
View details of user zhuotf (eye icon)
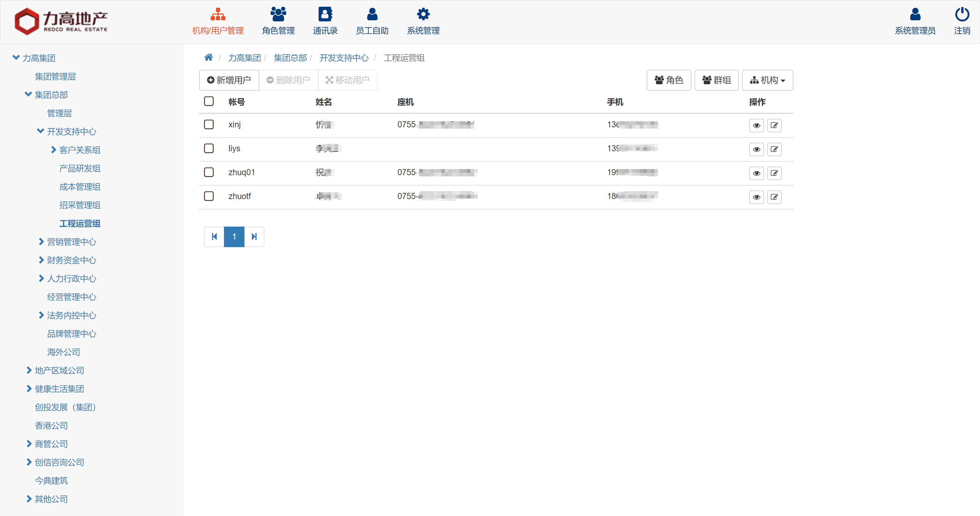point(756,197)
